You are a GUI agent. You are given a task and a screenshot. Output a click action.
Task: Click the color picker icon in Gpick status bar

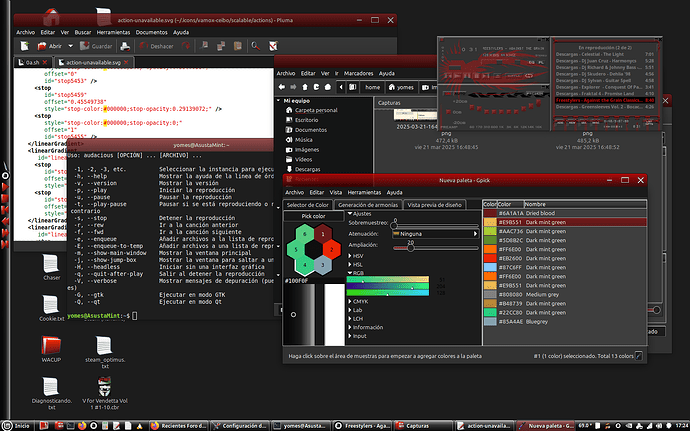(x=639, y=356)
